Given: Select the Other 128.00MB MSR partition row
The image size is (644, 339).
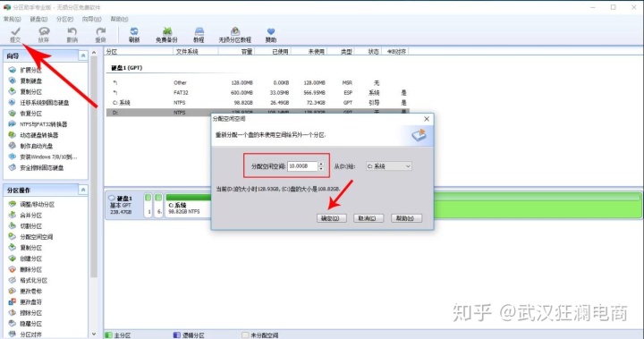Looking at the screenshot, I should pyautogui.click(x=258, y=82).
